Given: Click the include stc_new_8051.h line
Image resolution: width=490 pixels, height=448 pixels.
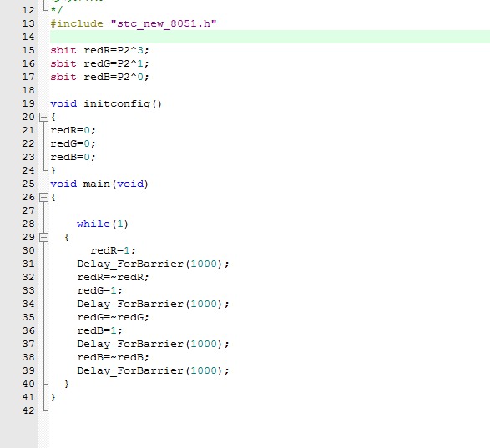Looking at the screenshot, I should pyautogui.click(x=134, y=23).
